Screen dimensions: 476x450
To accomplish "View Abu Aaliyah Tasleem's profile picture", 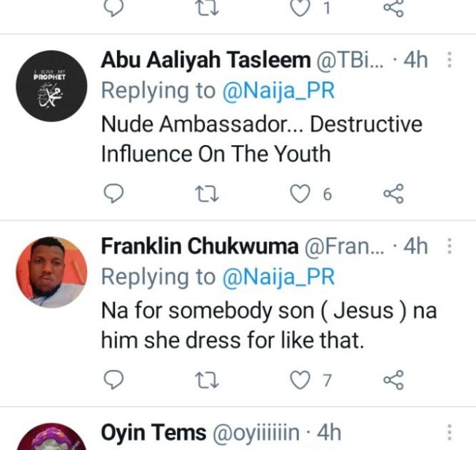I will (x=51, y=86).
